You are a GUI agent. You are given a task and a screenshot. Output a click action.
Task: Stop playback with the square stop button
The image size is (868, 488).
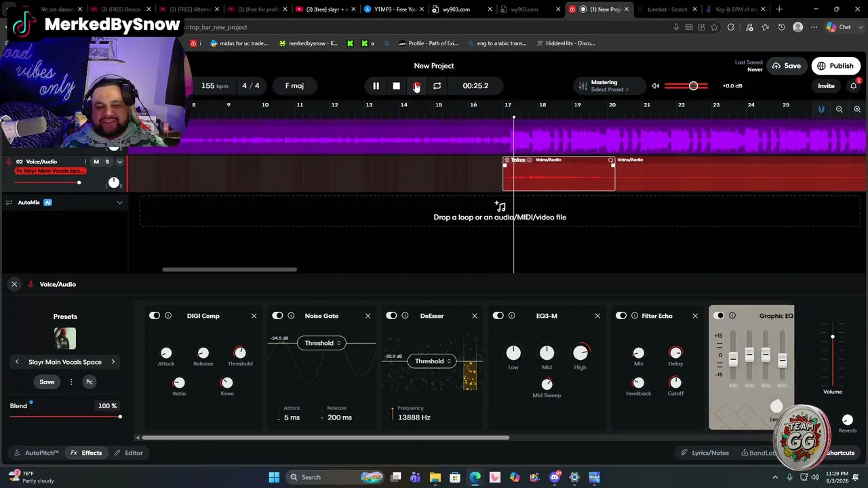(396, 86)
